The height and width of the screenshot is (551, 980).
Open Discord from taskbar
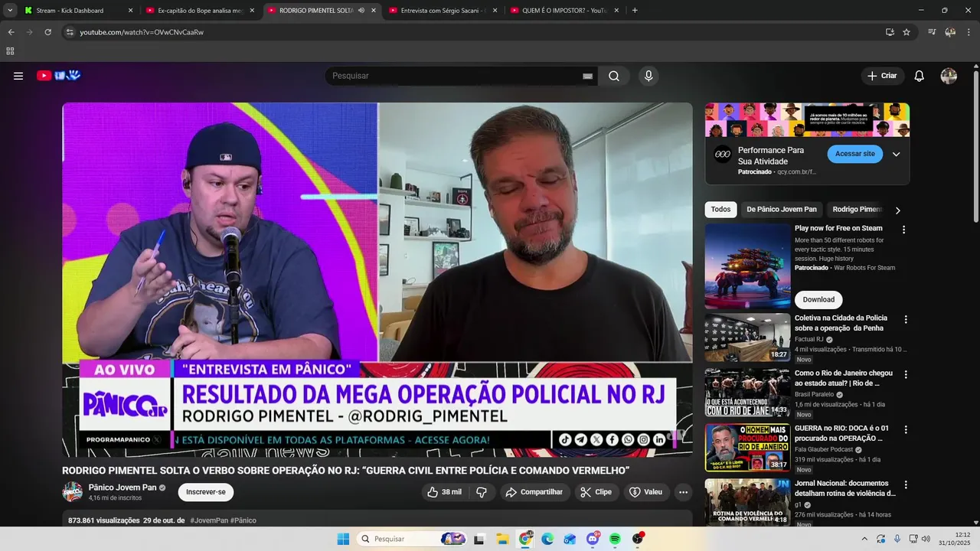point(593,539)
